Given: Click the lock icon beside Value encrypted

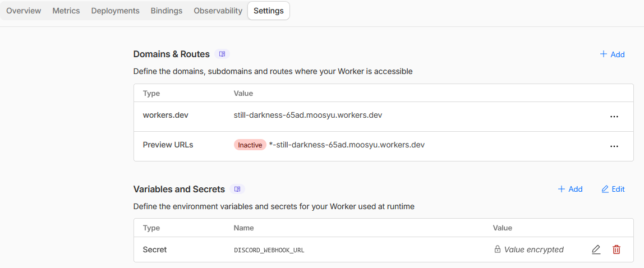Looking at the screenshot, I should [x=497, y=249].
